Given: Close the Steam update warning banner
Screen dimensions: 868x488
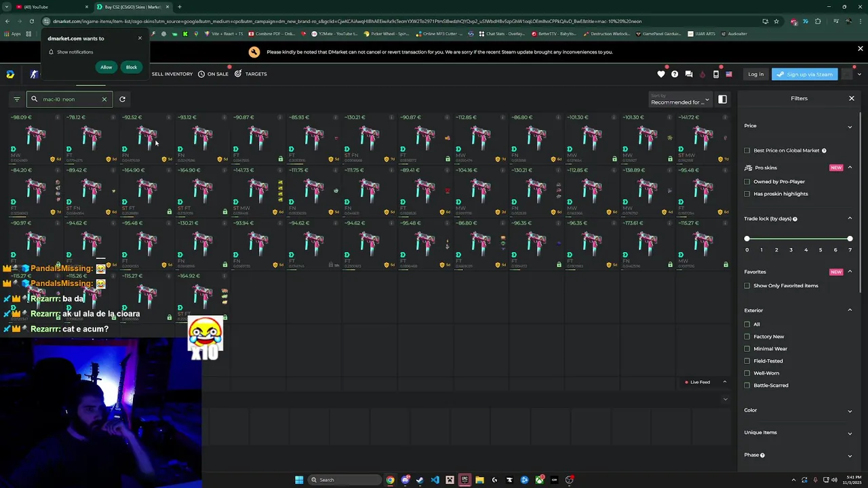Looking at the screenshot, I should pyautogui.click(x=860, y=49).
